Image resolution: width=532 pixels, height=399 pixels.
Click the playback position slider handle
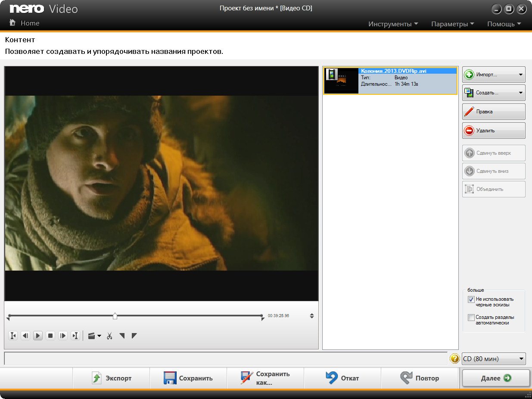coord(115,316)
